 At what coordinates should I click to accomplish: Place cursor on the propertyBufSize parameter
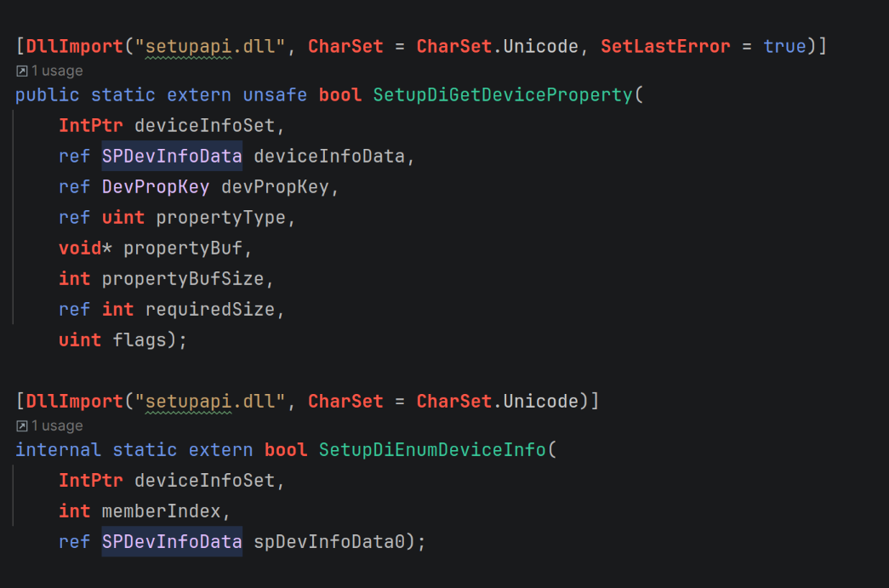click(183, 279)
